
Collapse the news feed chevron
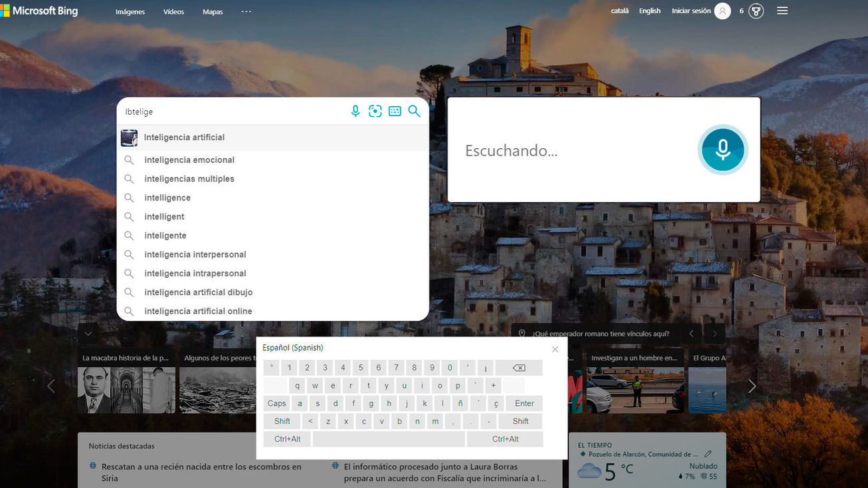pyautogui.click(x=88, y=333)
